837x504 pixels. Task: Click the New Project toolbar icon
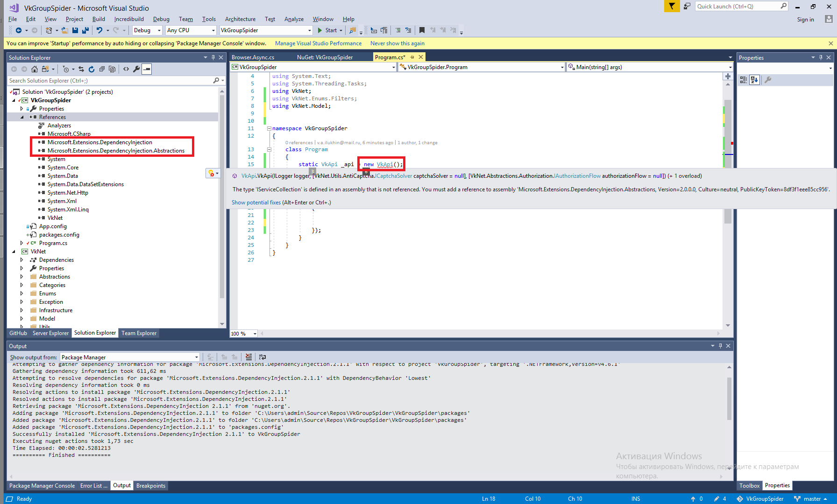tap(49, 30)
